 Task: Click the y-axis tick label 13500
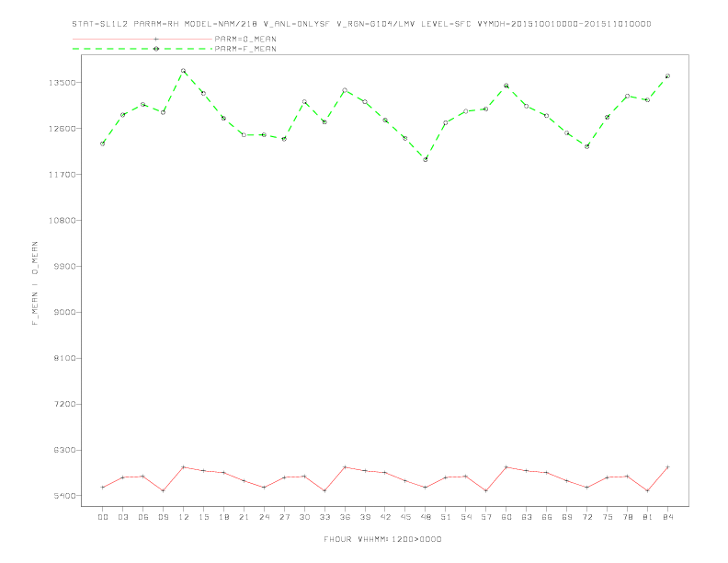(x=63, y=83)
